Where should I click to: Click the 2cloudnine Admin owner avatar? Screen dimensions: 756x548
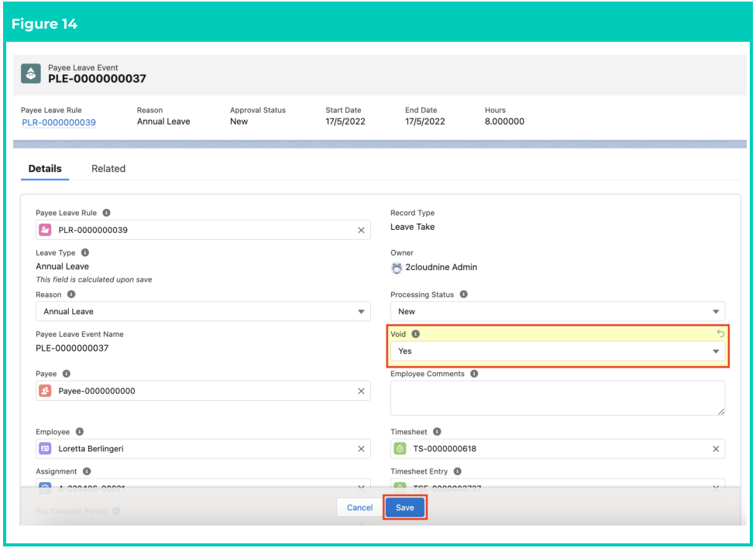(397, 268)
